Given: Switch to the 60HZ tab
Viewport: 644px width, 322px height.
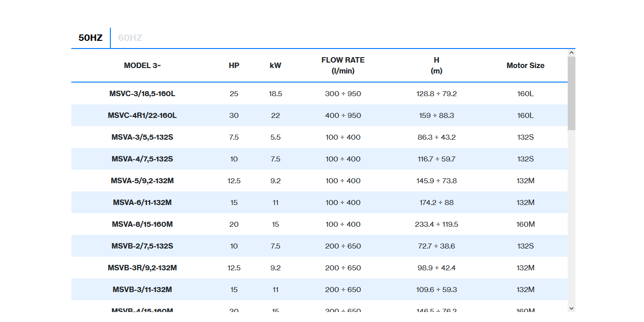Looking at the screenshot, I should pyautogui.click(x=130, y=38).
